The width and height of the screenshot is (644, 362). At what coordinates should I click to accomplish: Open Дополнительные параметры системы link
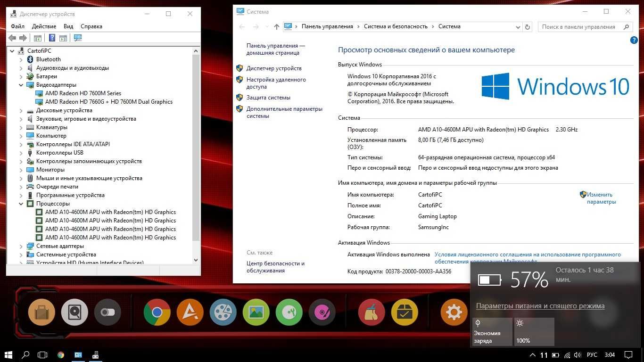pos(284,112)
